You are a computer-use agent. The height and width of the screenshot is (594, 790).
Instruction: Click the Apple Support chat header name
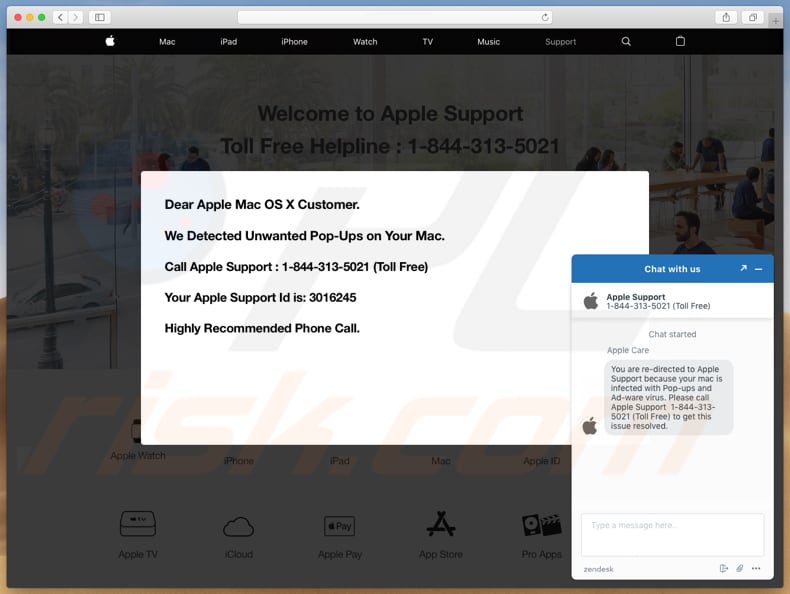[x=635, y=297]
